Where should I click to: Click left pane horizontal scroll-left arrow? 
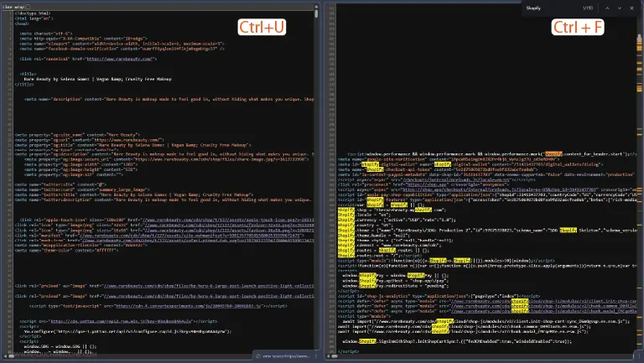5,356
